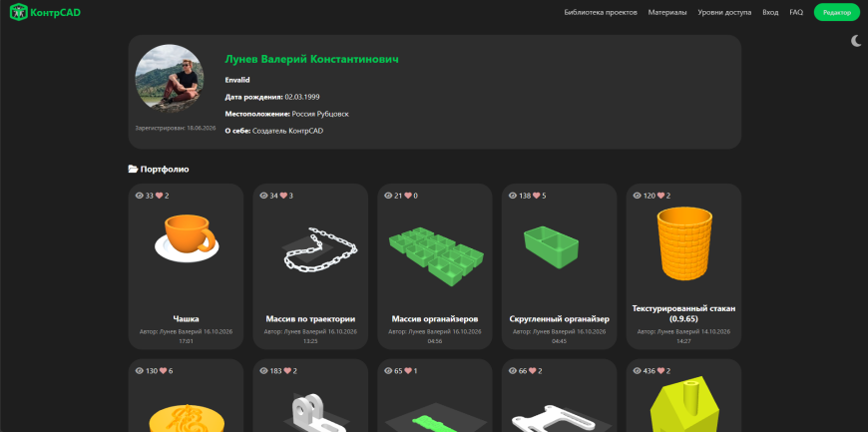Open Скругленный органайзер title link
Viewport: 868px width, 432px height.
tap(559, 319)
